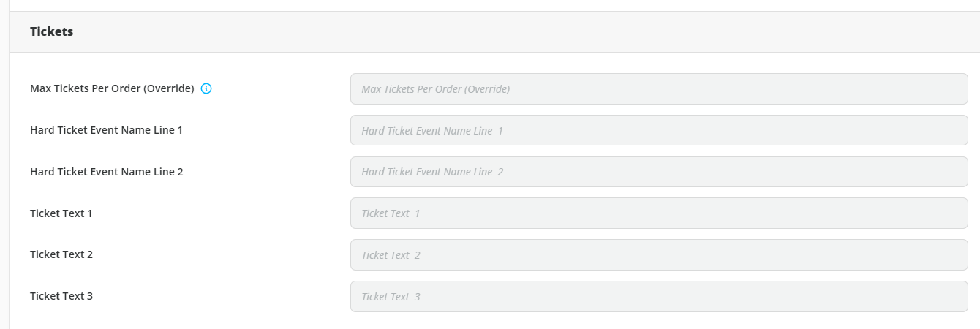Click the 'Ticket Text 1' placeholder text
Image resolution: width=980 pixels, height=329 pixels.
click(391, 213)
